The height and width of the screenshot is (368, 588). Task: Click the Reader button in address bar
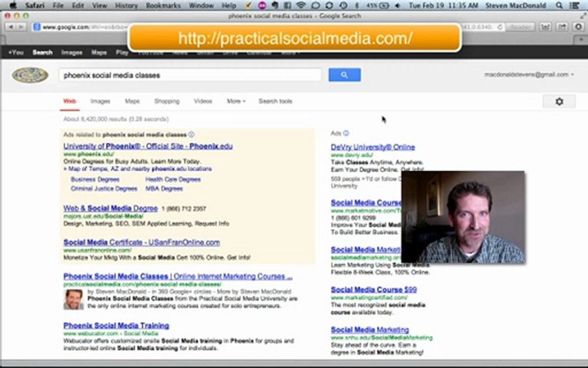520,27
